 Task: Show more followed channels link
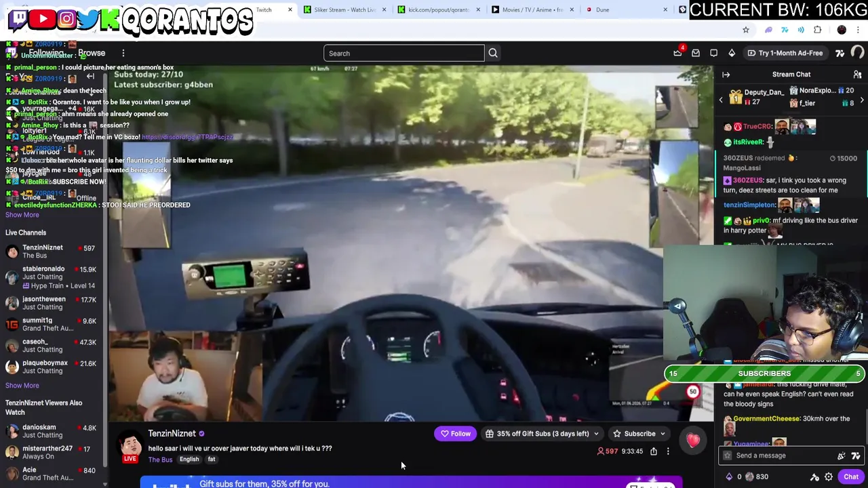[22, 215]
